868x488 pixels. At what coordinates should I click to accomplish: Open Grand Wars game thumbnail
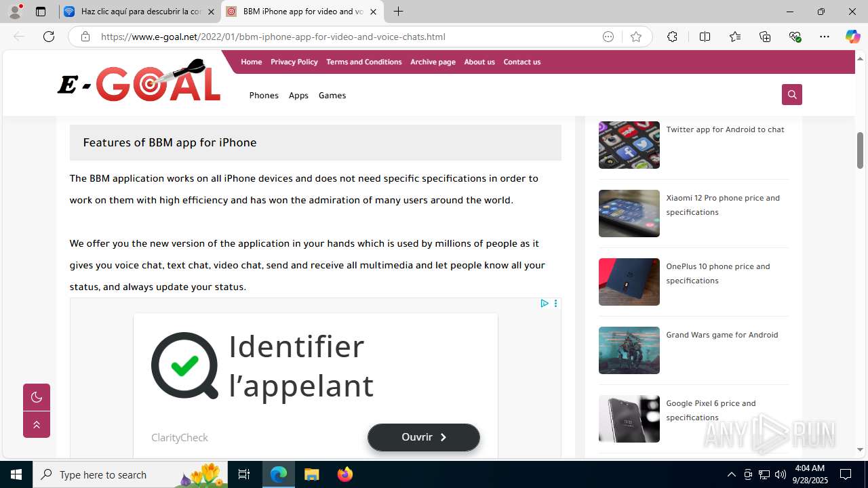pyautogui.click(x=629, y=350)
